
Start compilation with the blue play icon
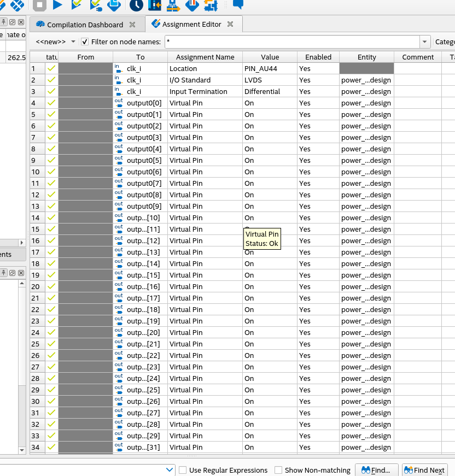tap(57, 5)
